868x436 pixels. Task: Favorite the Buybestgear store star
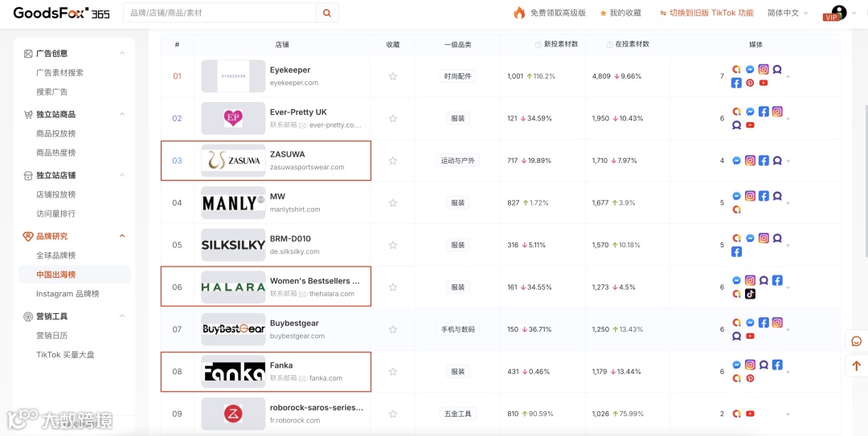click(393, 329)
